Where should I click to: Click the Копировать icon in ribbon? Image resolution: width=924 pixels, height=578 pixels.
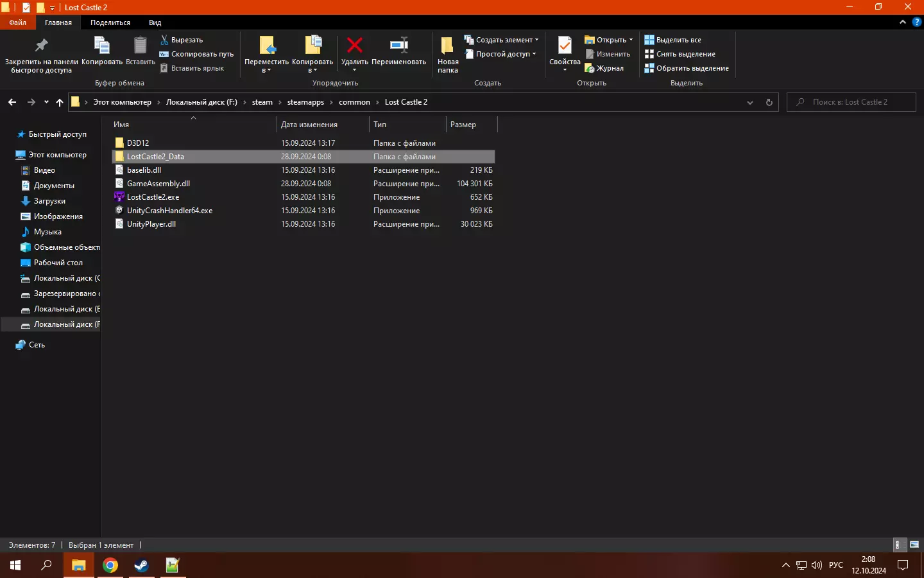pyautogui.click(x=102, y=46)
